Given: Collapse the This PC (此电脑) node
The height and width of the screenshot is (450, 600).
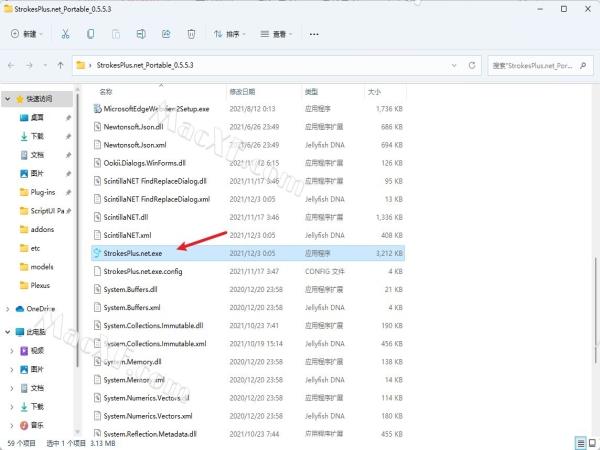Looking at the screenshot, I should click(7, 332).
